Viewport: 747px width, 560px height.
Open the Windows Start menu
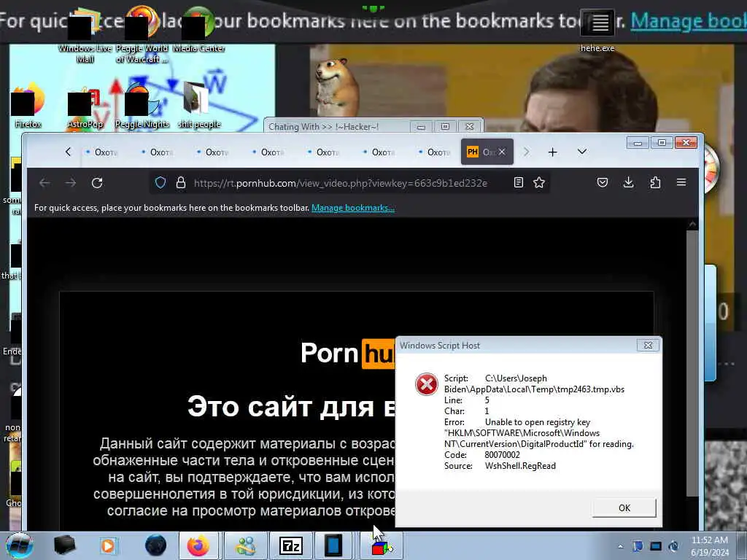tap(20, 545)
